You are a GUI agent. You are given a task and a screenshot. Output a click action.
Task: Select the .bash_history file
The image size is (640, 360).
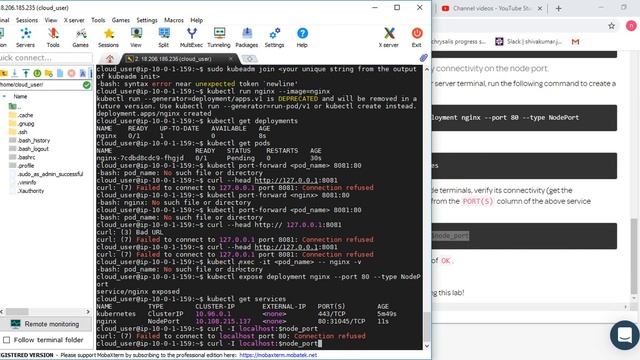pos(29,140)
